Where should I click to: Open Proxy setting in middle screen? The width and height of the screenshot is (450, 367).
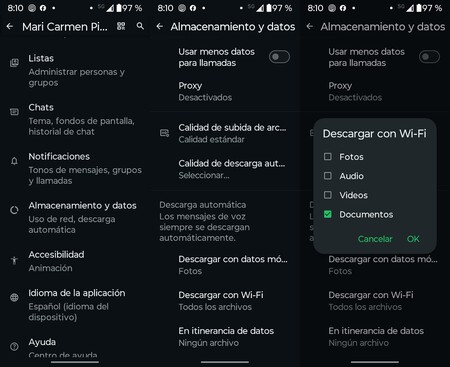tap(225, 91)
